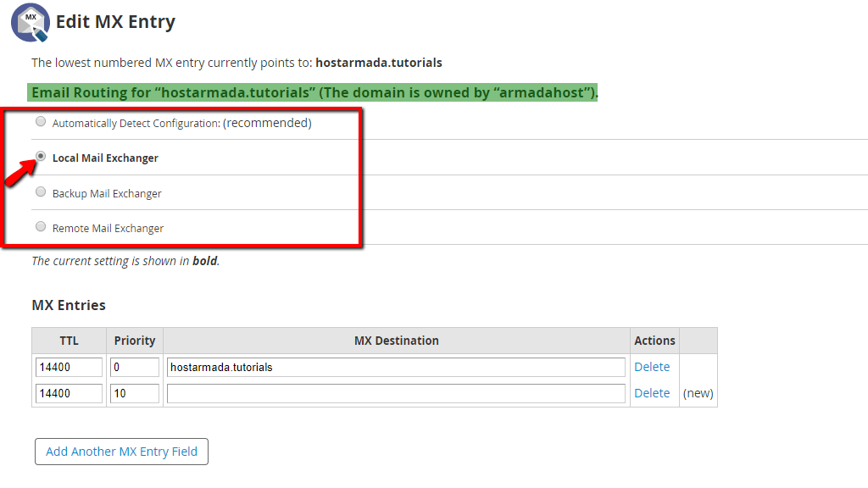Viewport: 868px width, 488px height.
Task: Enable Backup Mail Exchanger routing
Action: [x=41, y=191]
